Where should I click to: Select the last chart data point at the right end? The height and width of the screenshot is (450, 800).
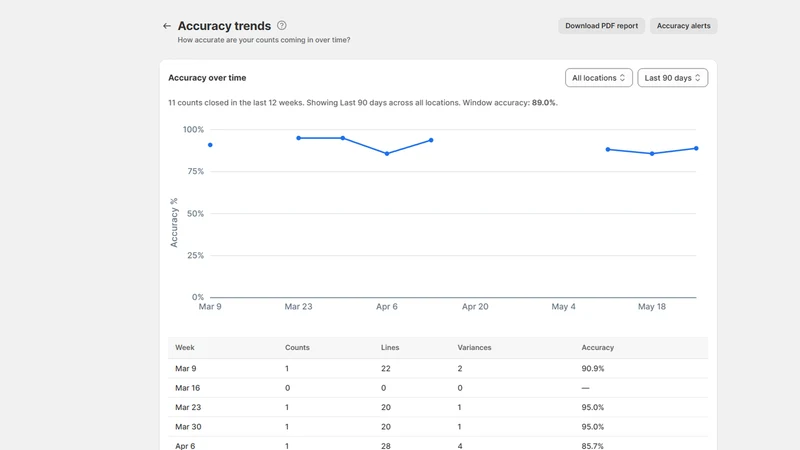point(696,148)
